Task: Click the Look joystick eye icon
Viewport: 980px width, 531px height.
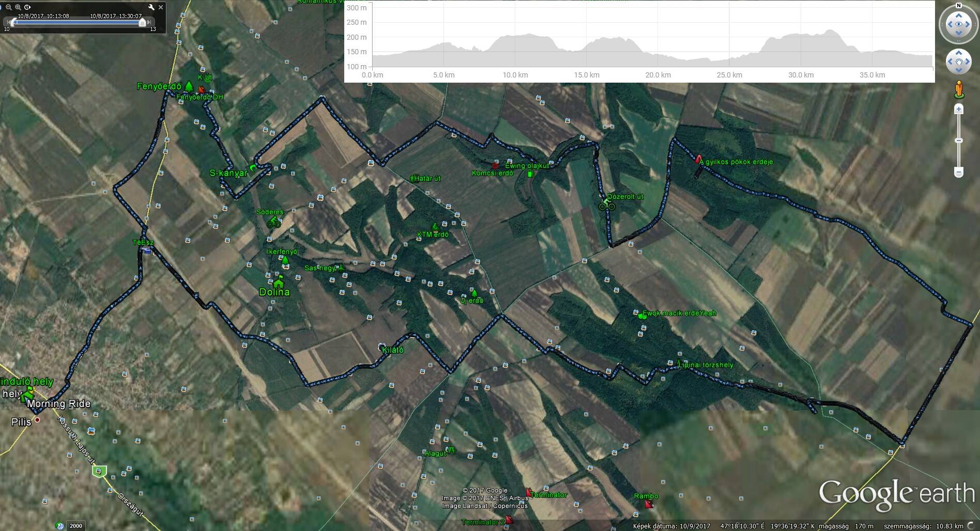Action: pyautogui.click(x=958, y=24)
